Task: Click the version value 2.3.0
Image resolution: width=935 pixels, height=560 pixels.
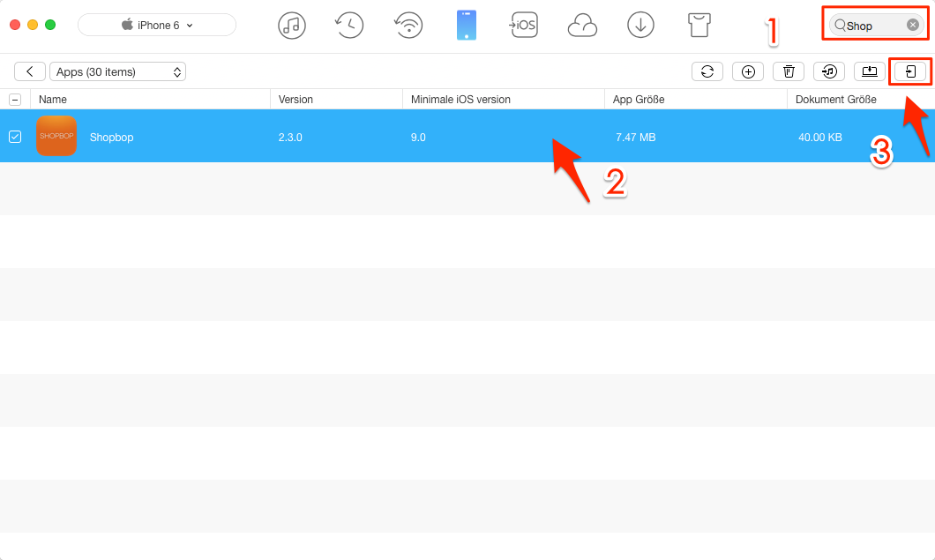Action: [x=290, y=138]
